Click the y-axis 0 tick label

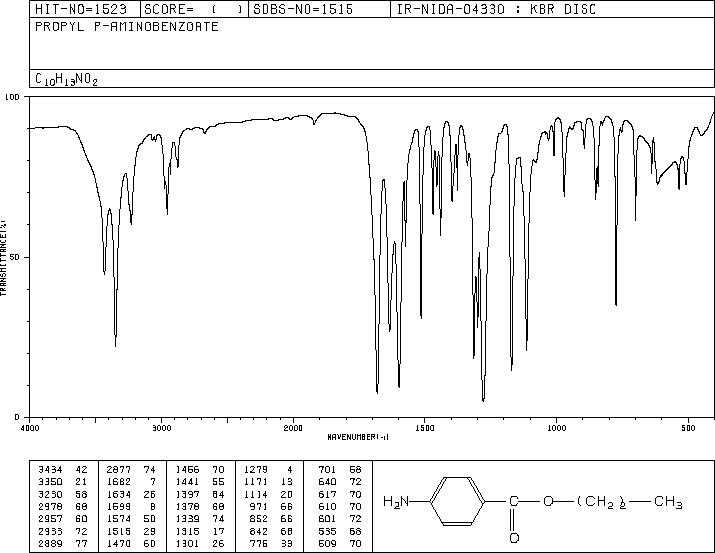(17, 417)
